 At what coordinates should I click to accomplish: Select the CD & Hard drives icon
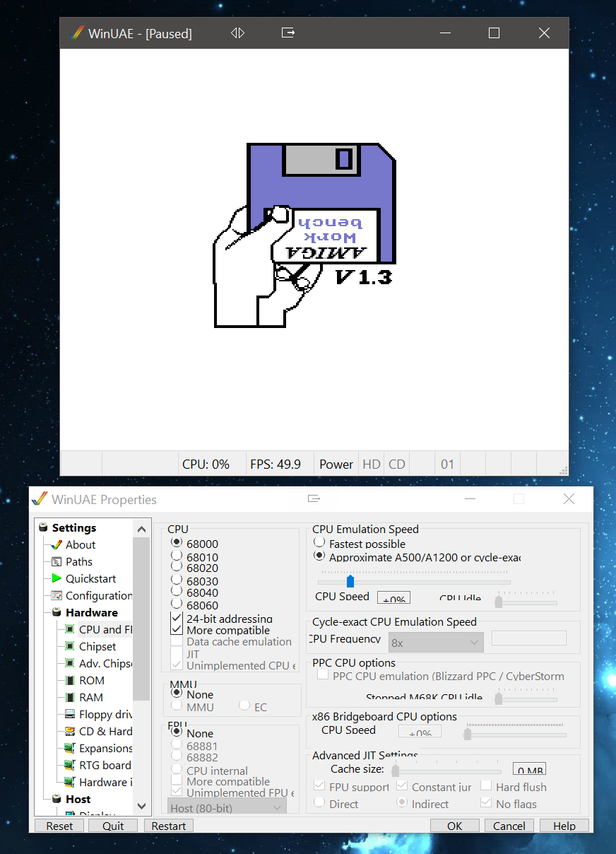point(70,731)
